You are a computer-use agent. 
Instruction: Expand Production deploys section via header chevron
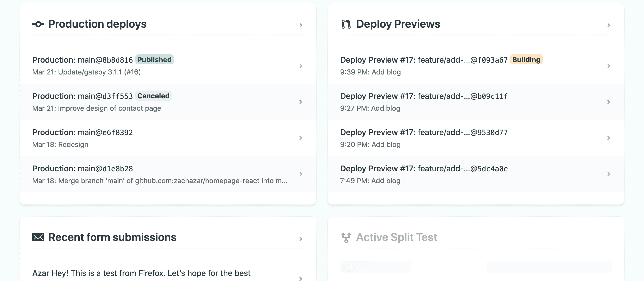pos(301,25)
